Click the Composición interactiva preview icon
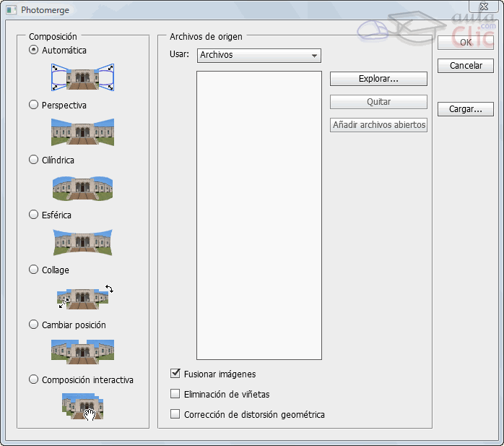 point(83,406)
